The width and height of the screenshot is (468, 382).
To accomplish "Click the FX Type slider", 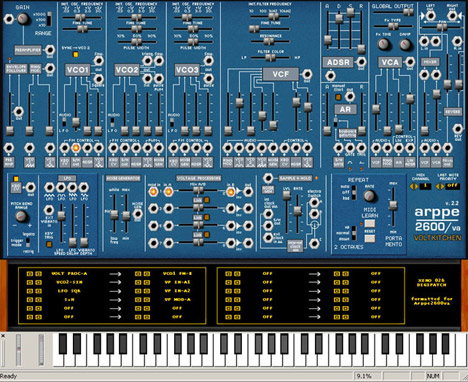I will (393, 26).
